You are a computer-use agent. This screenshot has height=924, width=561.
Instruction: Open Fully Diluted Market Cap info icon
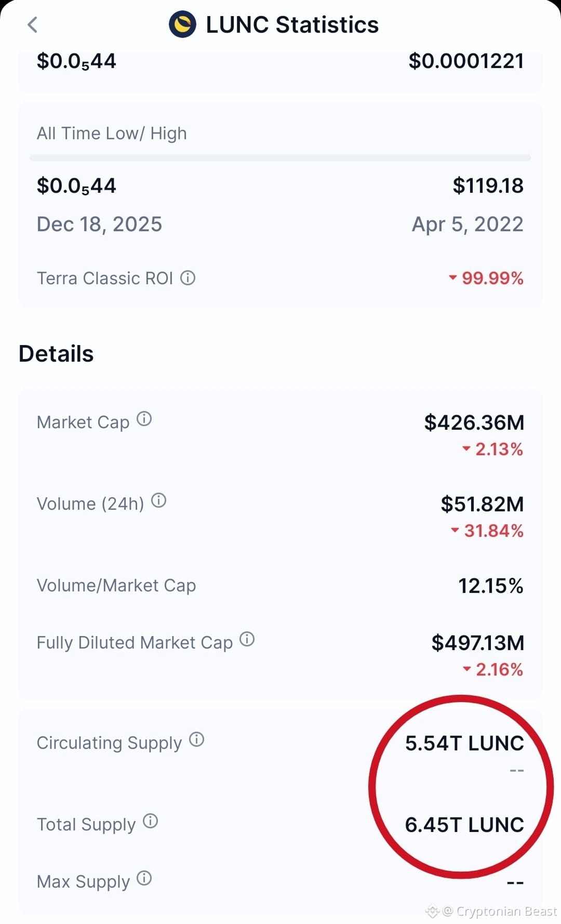247,639
